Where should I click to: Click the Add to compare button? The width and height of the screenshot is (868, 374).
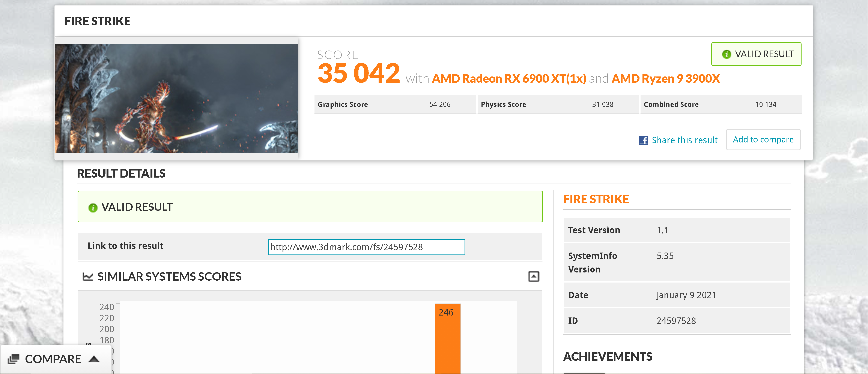[x=763, y=139]
